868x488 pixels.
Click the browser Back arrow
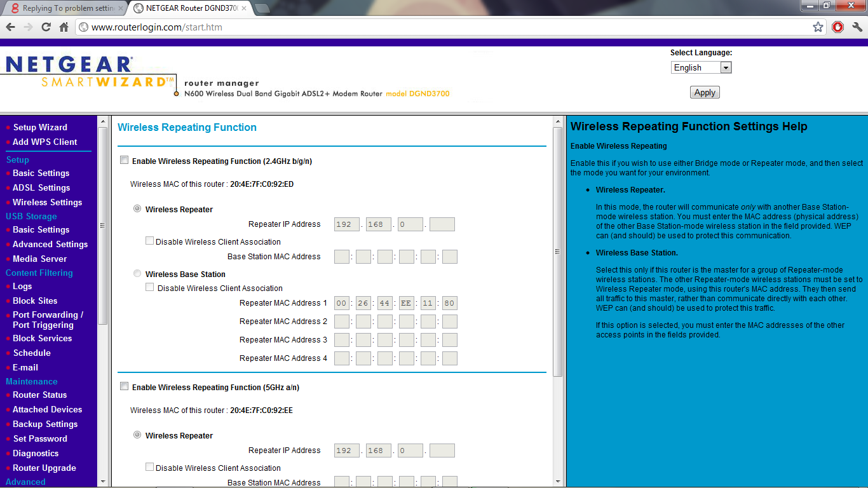[x=10, y=27]
